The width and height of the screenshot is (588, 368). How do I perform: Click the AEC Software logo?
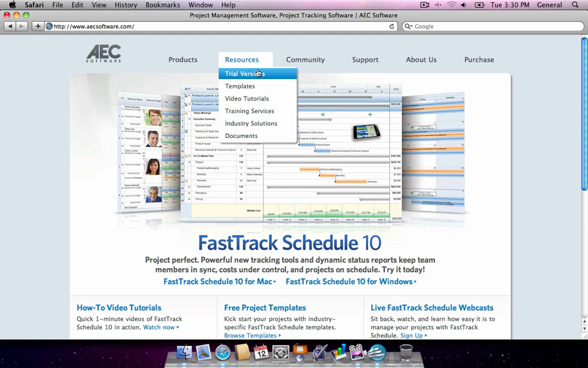pos(104,53)
